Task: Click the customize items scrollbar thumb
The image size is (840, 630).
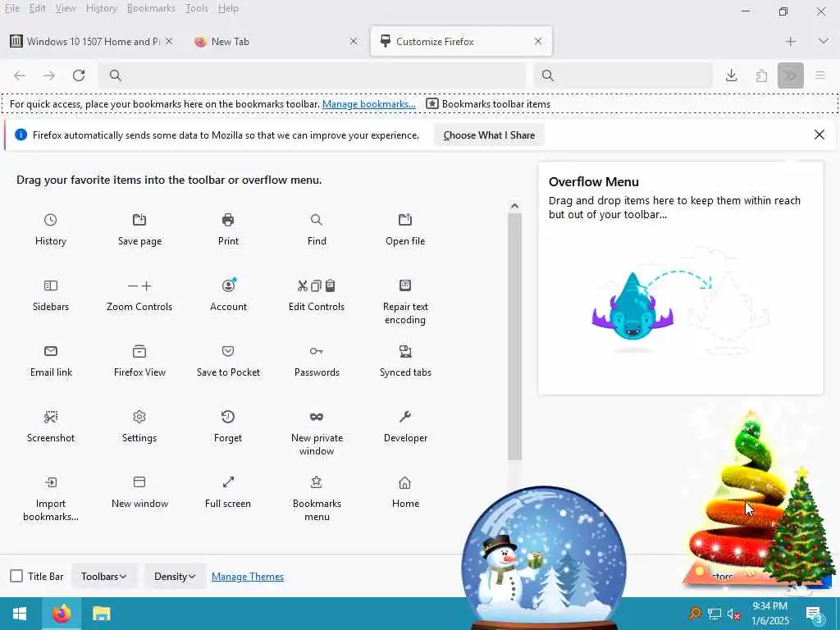Action: tap(514, 336)
